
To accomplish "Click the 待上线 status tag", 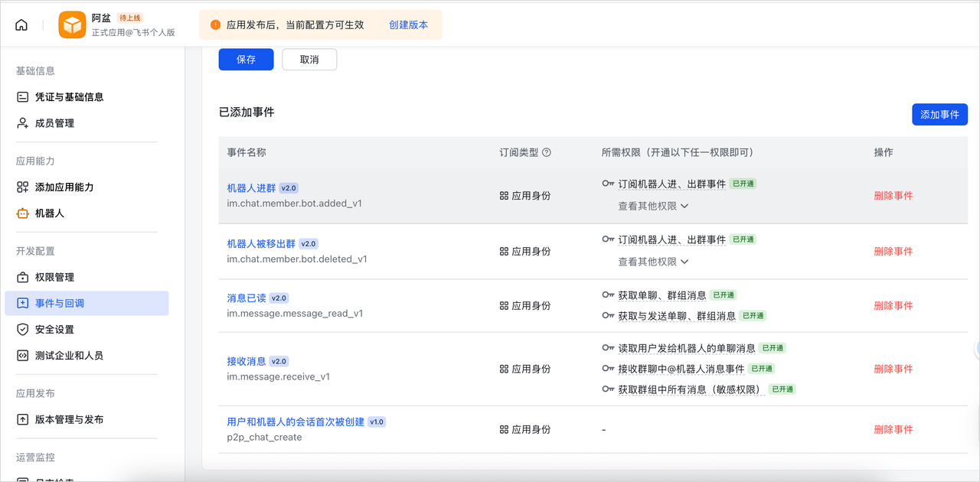I will [130, 18].
